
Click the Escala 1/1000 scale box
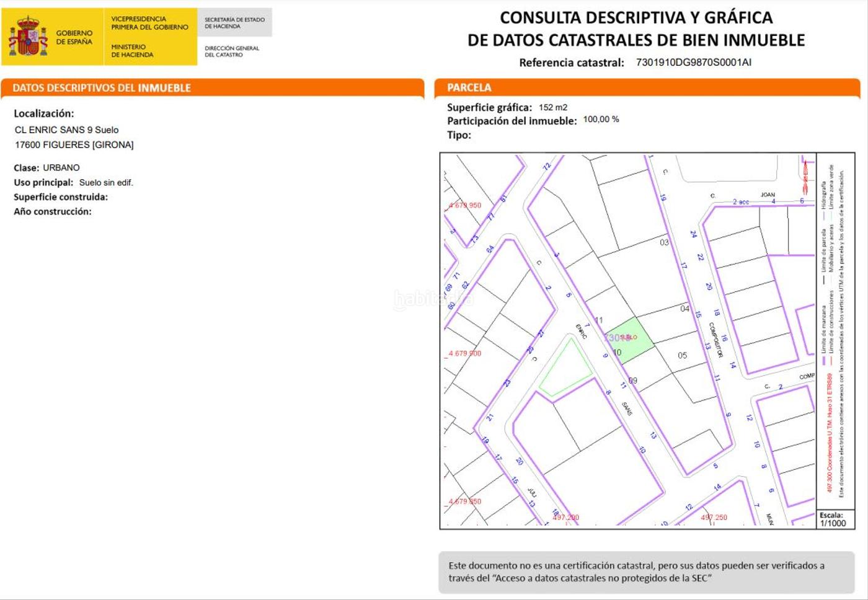click(833, 519)
